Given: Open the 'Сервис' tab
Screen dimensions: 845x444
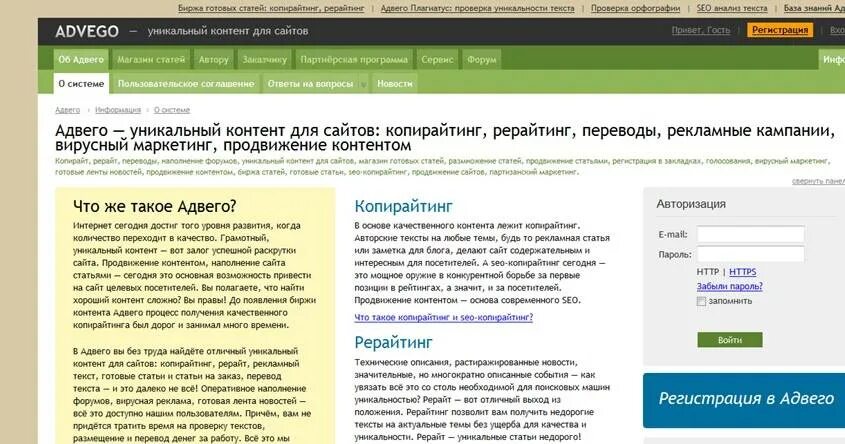Looking at the screenshot, I should (437, 59).
